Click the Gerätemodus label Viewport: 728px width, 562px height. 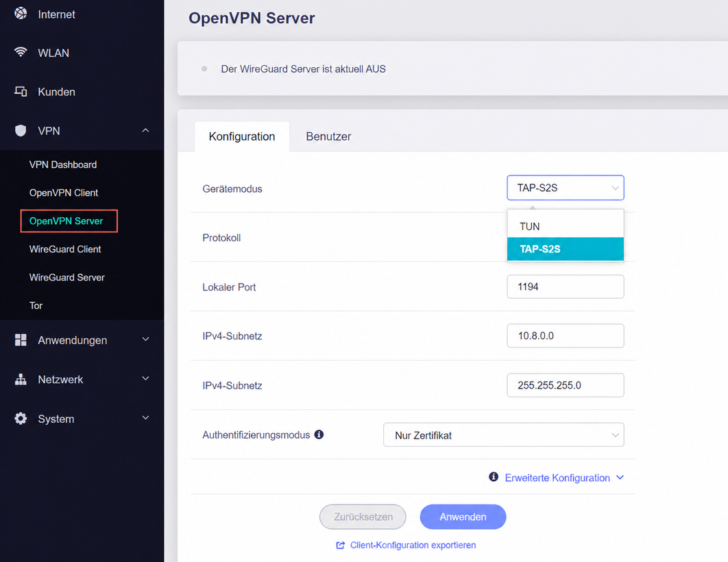click(232, 189)
